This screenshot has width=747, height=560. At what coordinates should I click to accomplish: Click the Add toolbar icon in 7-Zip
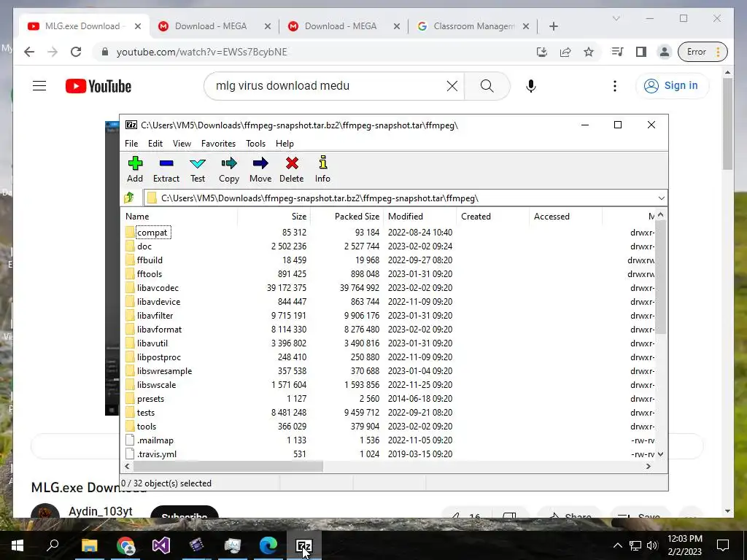point(135,169)
